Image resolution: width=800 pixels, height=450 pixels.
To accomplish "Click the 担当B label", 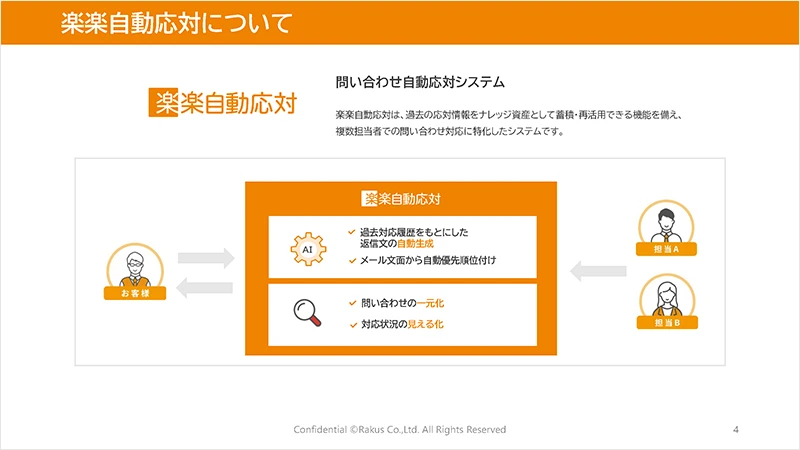I will [667, 322].
